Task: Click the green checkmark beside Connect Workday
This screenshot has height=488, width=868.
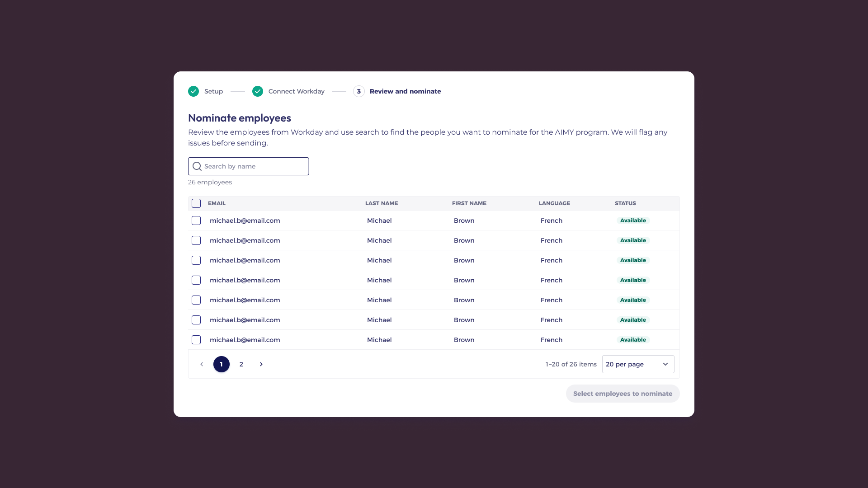Action: pyautogui.click(x=257, y=91)
